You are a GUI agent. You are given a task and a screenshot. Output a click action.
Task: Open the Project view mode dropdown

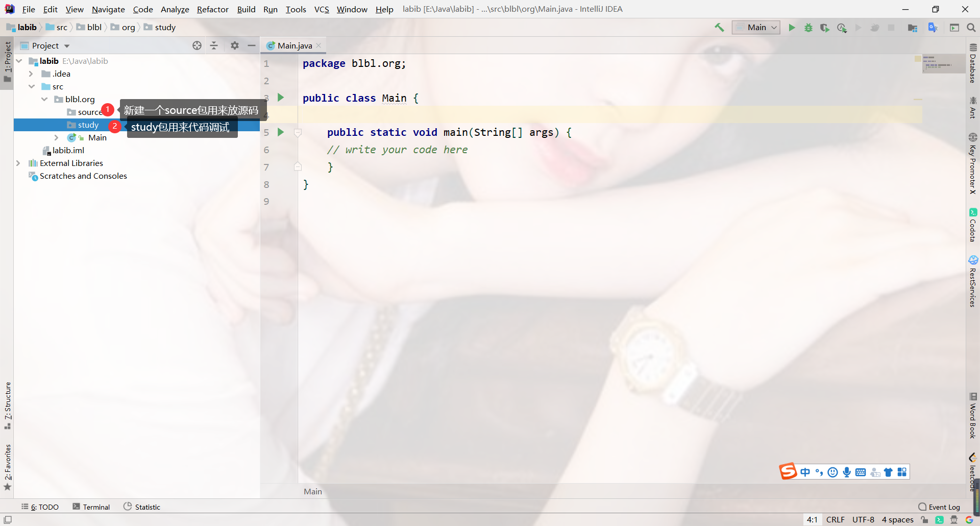pyautogui.click(x=51, y=45)
